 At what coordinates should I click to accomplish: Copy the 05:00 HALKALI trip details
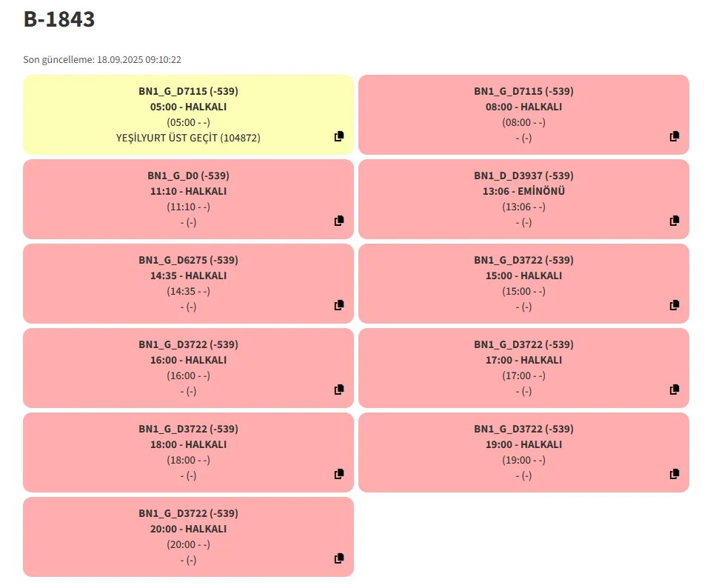point(339,136)
